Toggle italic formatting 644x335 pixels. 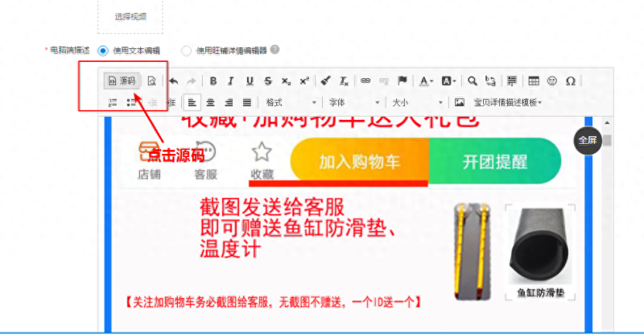231,81
